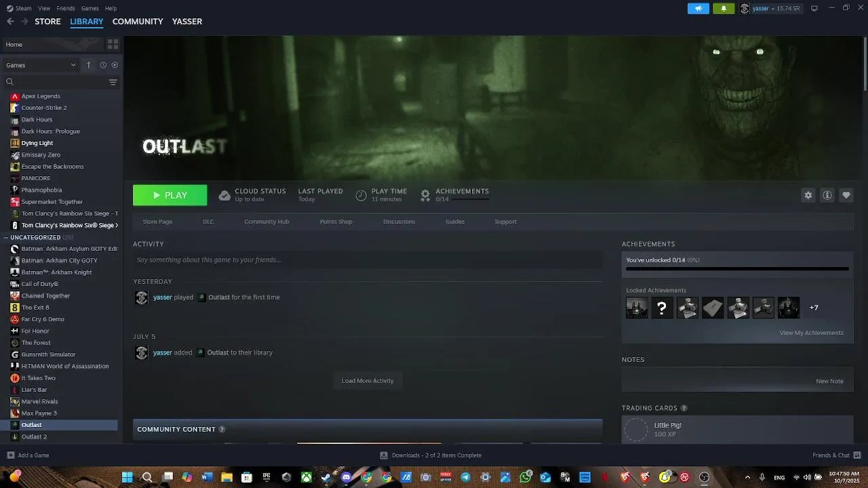
Task: Open the Discussions link
Action: point(399,222)
